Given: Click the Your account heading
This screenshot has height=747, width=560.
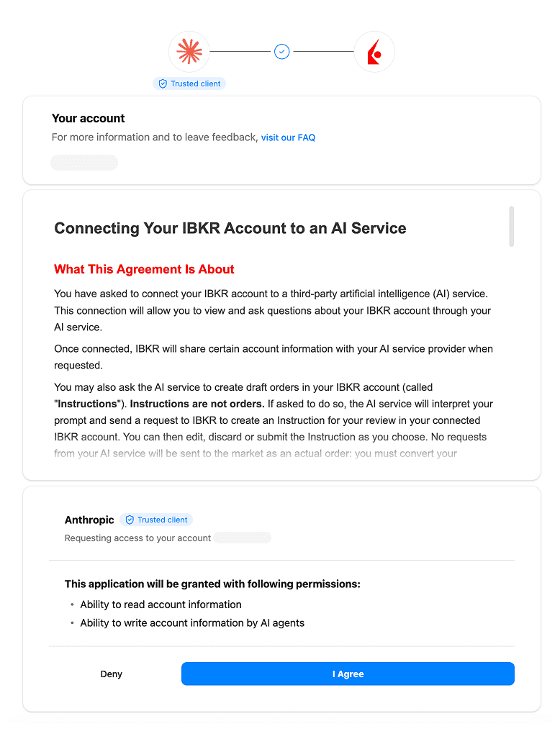Looking at the screenshot, I should point(88,118).
